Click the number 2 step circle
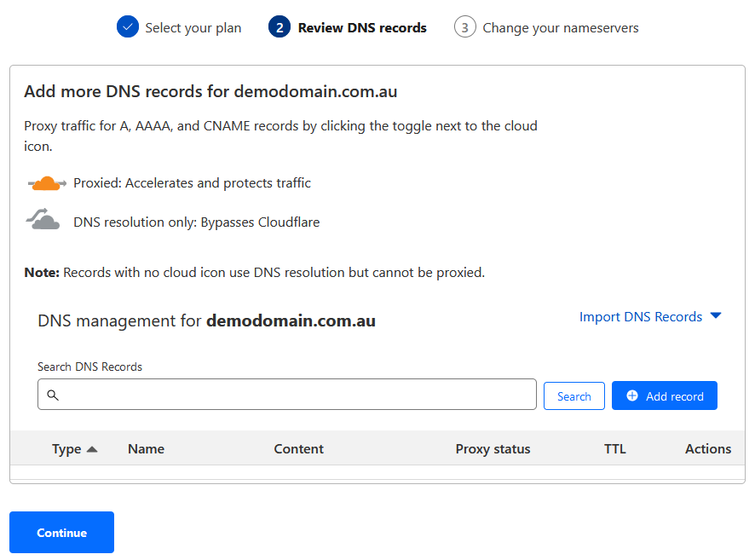Image resolution: width=755 pixels, height=560 pixels. pyautogui.click(x=280, y=26)
